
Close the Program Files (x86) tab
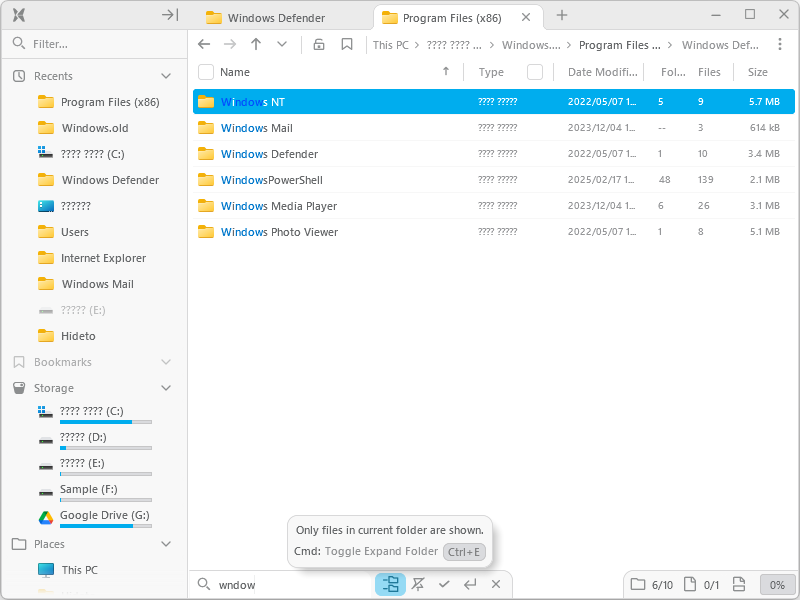coord(526,17)
